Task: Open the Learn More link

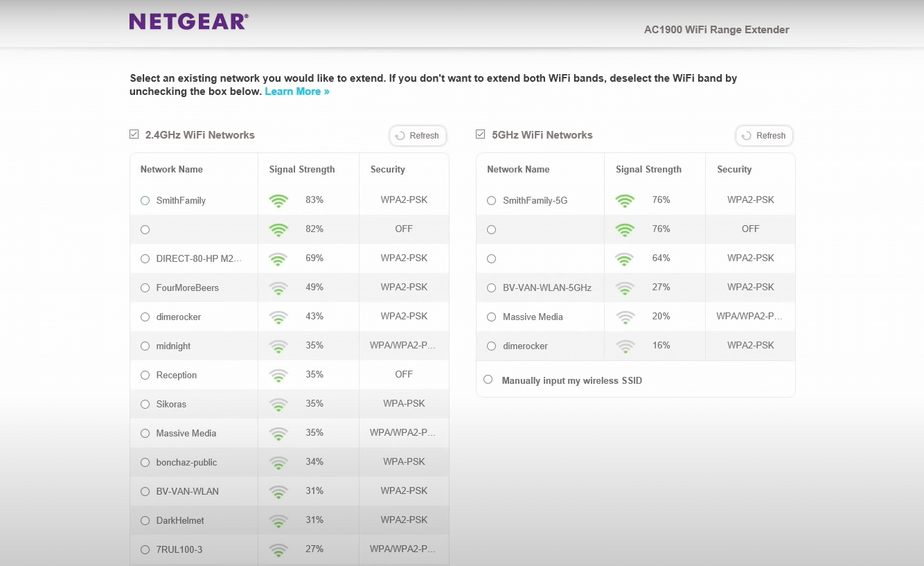Action: coord(296,91)
